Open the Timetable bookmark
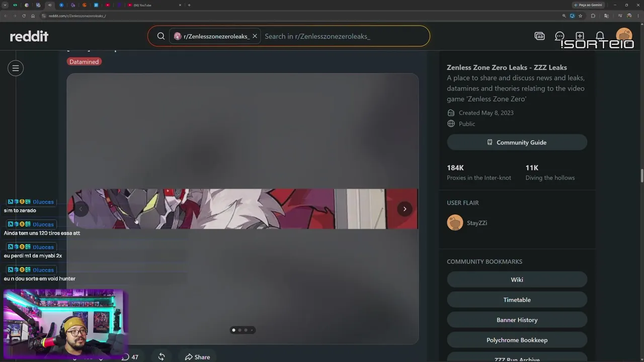This screenshot has width=644, height=362. 517,300
